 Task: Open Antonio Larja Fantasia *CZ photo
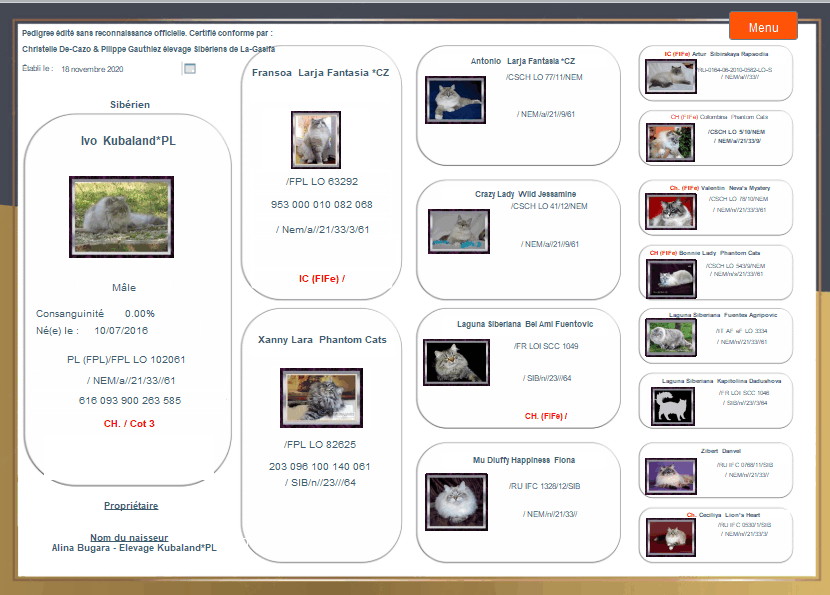pos(455,100)
